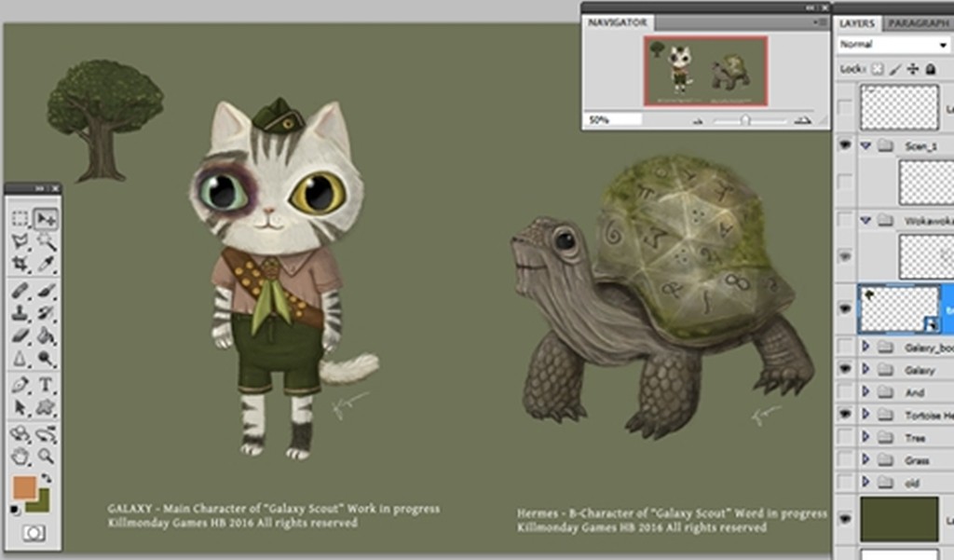Select the Dodge tool
Viewport: 954px width, 560px height.
[x=46, y=358]
